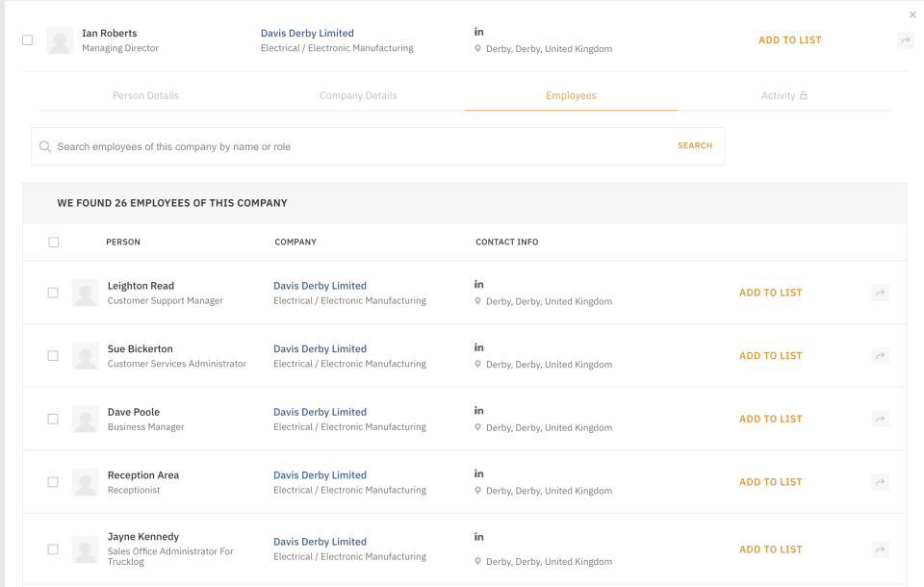This screenshot has height=587, width=924.
Task: Open Davis Derby Limited link for Jayne Kennedy
Action: [x=320, y=542]
